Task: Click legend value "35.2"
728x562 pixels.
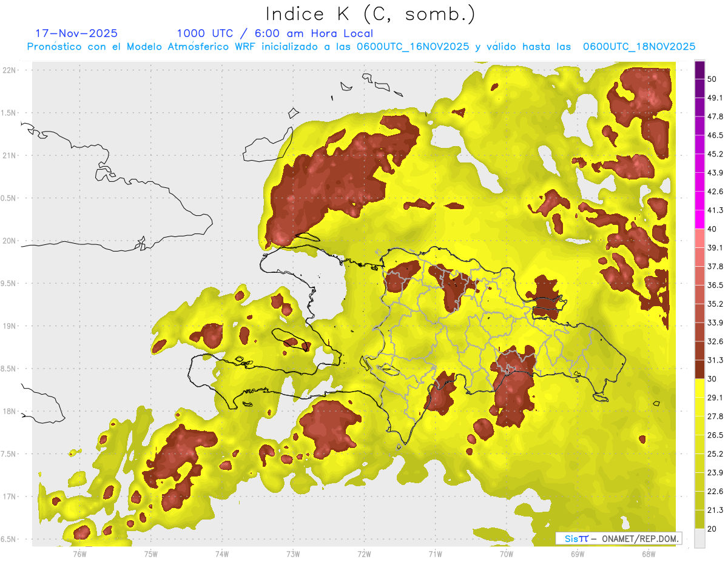Action: tap(715, 304)
